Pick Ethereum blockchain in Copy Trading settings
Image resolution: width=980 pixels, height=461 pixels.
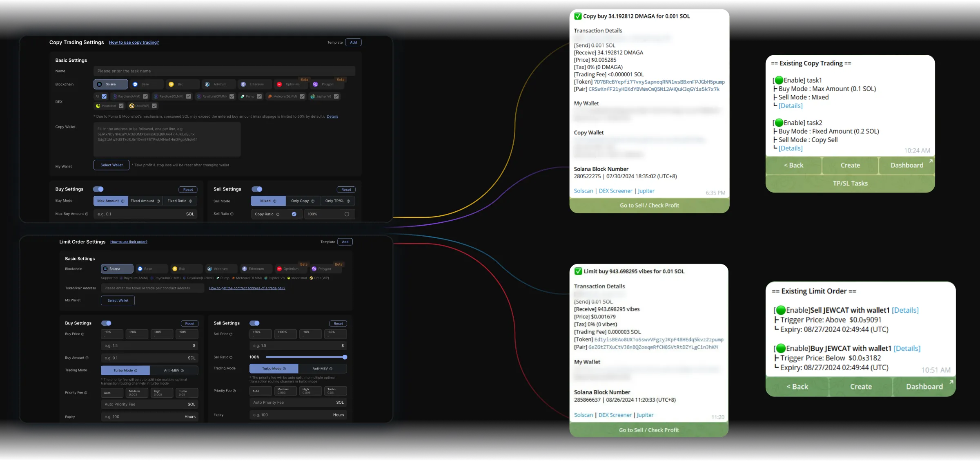coord(256,84)
